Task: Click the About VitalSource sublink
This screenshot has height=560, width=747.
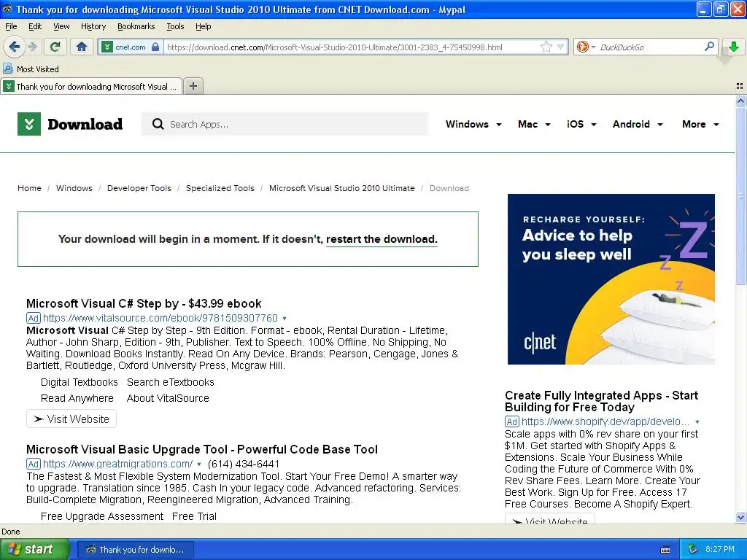Action: click(168, 398)
